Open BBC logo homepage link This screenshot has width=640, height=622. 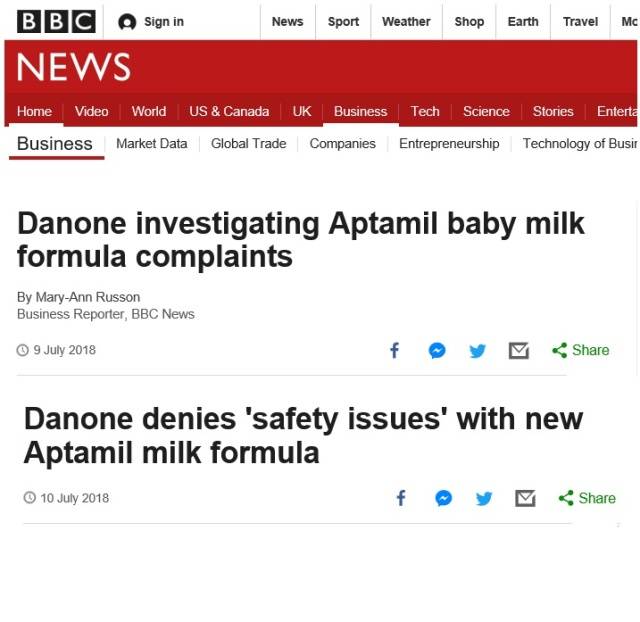(x=56, y=21)
